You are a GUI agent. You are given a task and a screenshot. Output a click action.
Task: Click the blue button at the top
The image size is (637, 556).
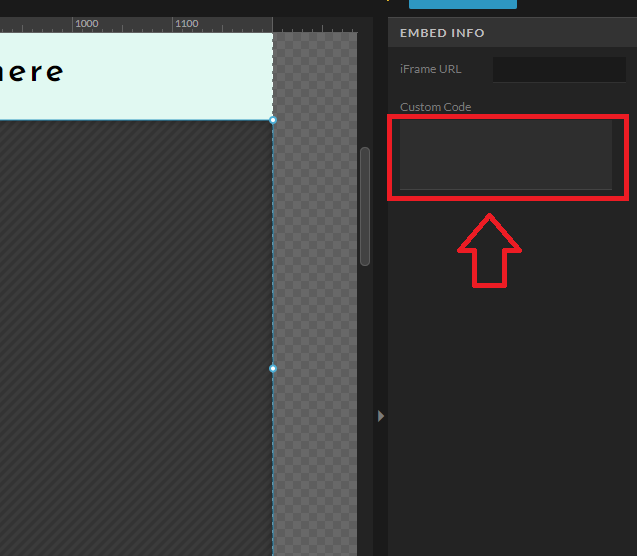click(x=463, y=4)
